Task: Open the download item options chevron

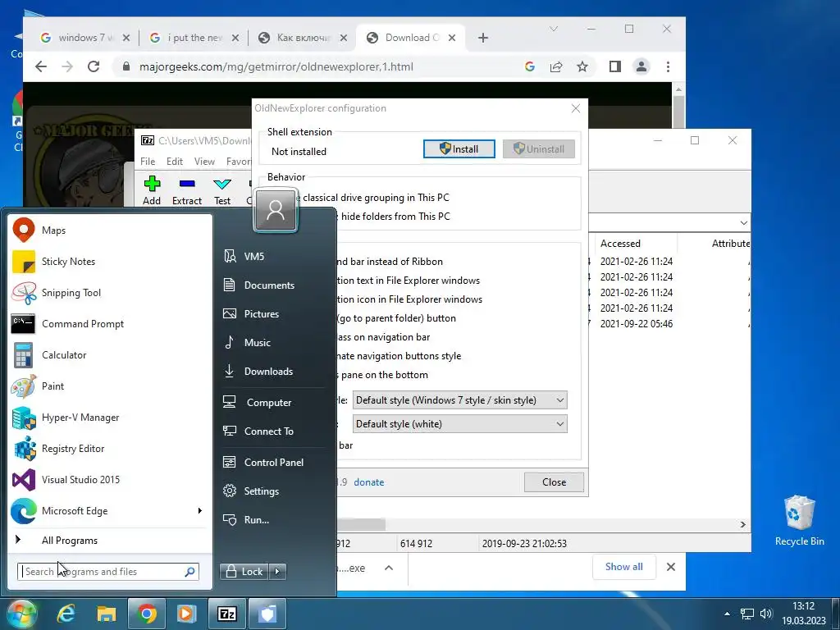Action: point(389,568)
